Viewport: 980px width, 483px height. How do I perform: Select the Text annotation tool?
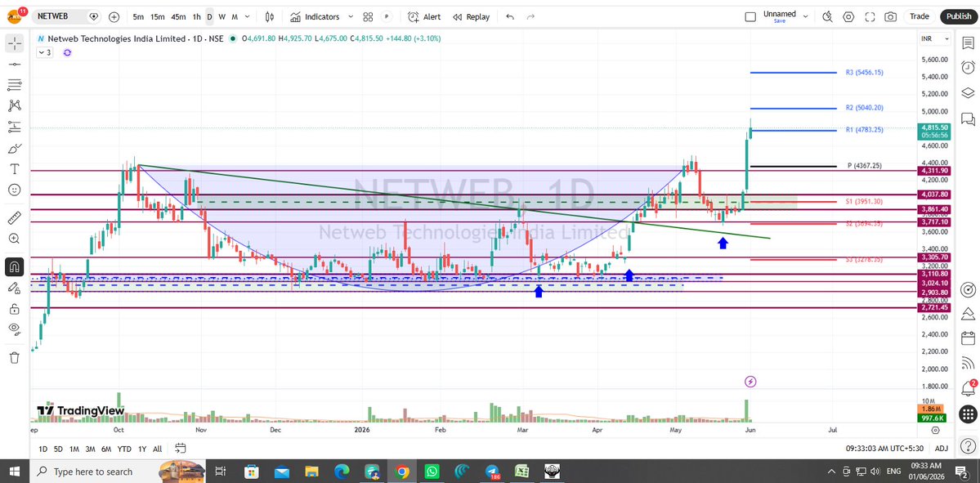[15, 168]
